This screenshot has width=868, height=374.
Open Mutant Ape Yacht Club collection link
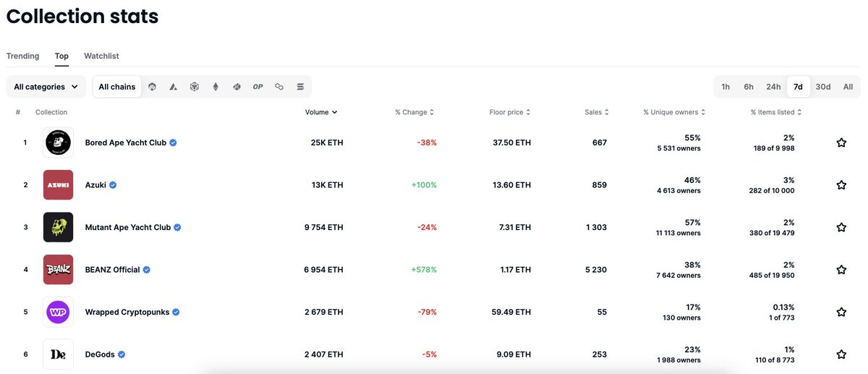pyautogui.click(x=128, y=227)
